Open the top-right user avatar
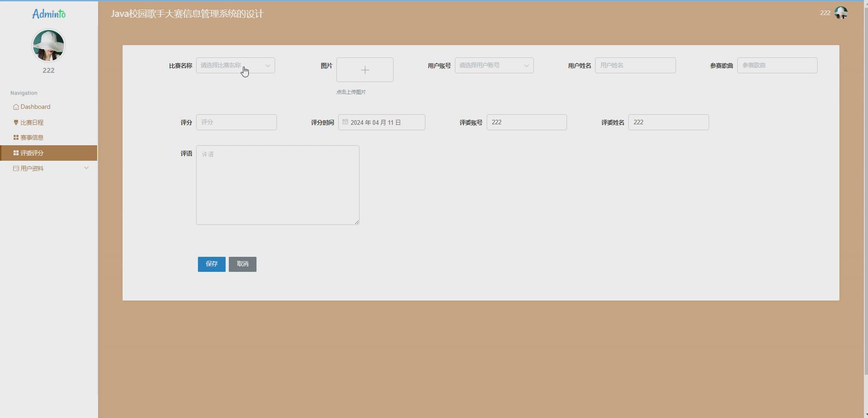Image resolution: width=868 pixels, height=418 pixels. pyautogui.click(x=841, y=13)
